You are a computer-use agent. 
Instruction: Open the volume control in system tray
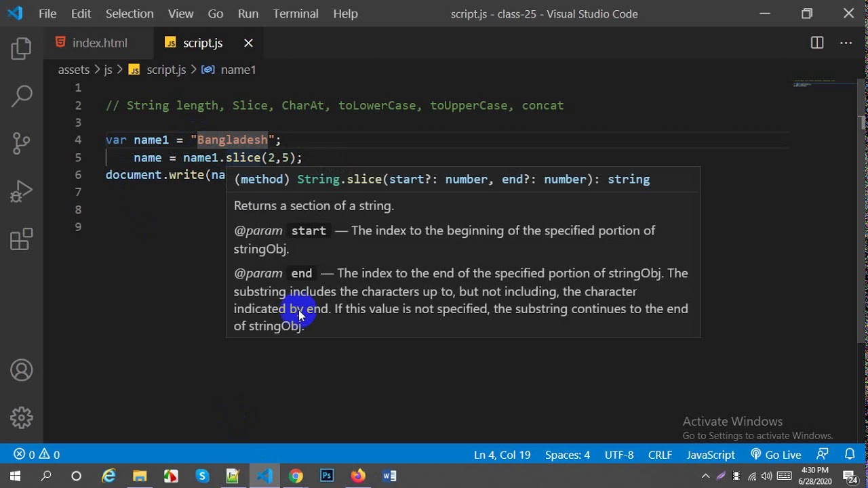766,476
